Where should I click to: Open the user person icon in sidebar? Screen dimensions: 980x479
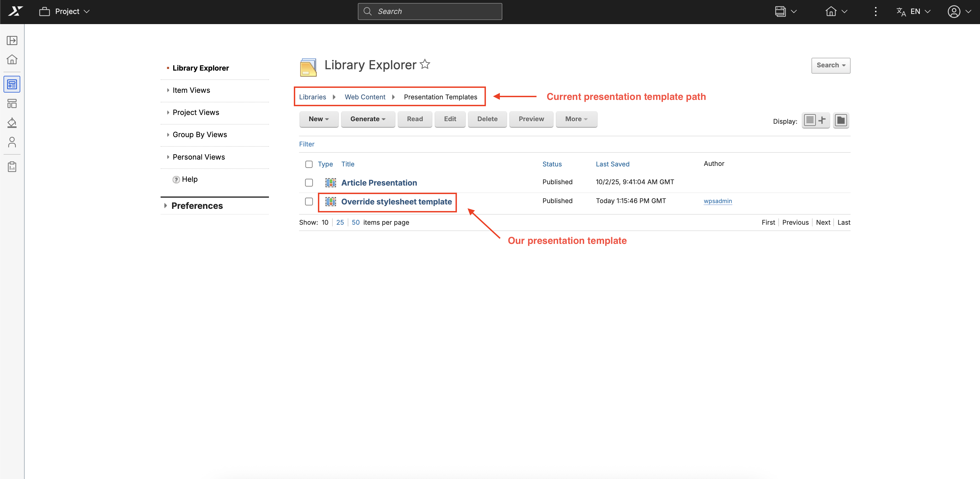(12, 142)
